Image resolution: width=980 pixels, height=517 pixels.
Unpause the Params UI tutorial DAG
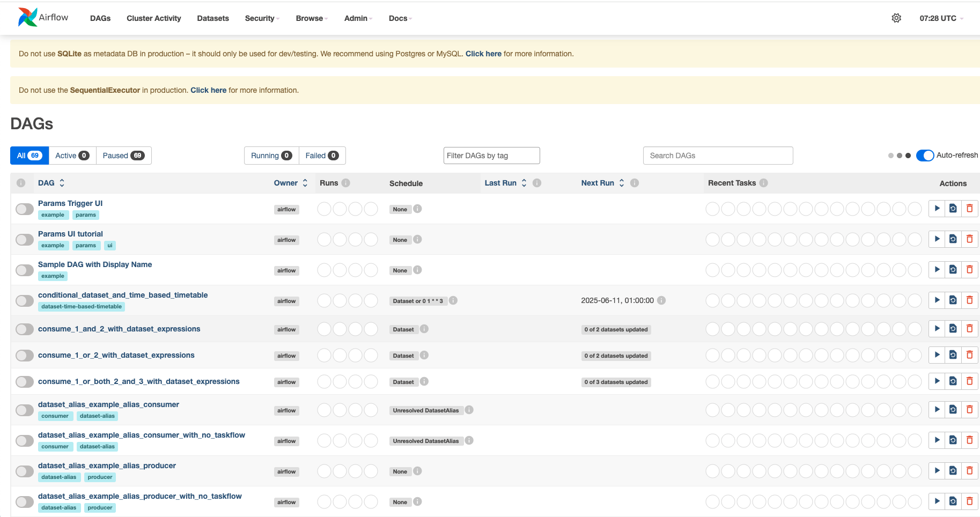pyautogui.click(x=25, y=240)
